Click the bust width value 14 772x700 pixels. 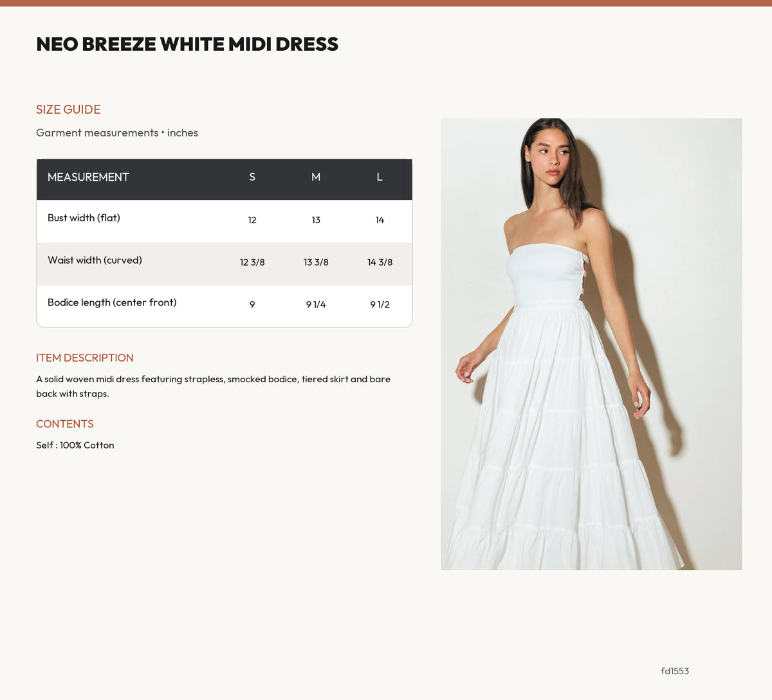pos(380,220)
